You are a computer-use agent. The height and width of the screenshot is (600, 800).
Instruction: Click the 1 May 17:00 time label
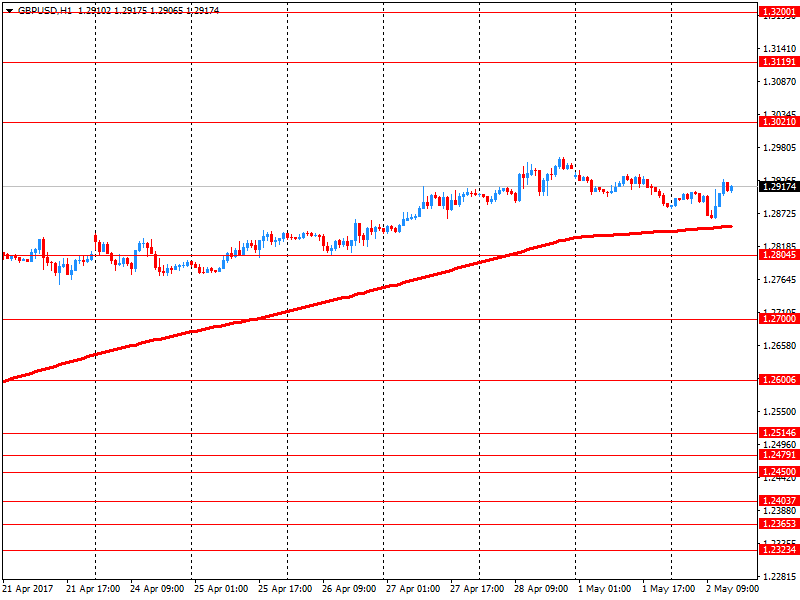coord(668,589)
